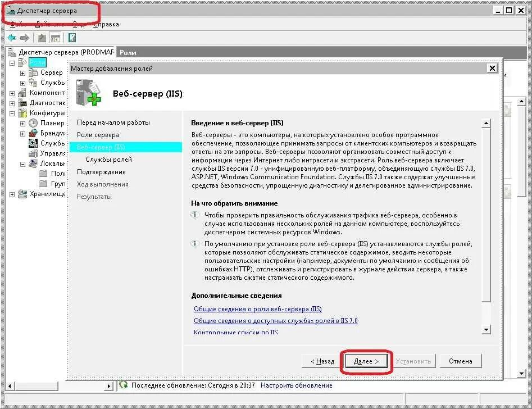Collapse the Роли tree node
This screenshot has width=532, height=409.
12,63
